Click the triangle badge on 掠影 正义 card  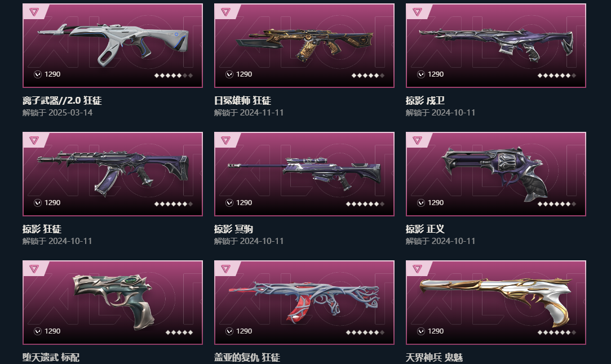tap(417, 140)
